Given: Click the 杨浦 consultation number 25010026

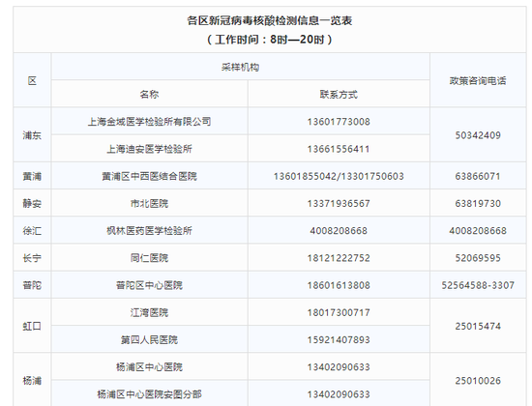Looking at the screenshot, I should pyautogui.click(x=478, y=381).
